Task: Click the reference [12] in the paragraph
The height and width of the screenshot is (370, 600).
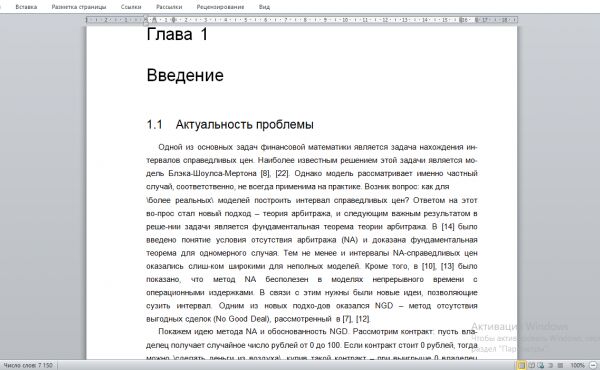Action: (x=363, y=319)
